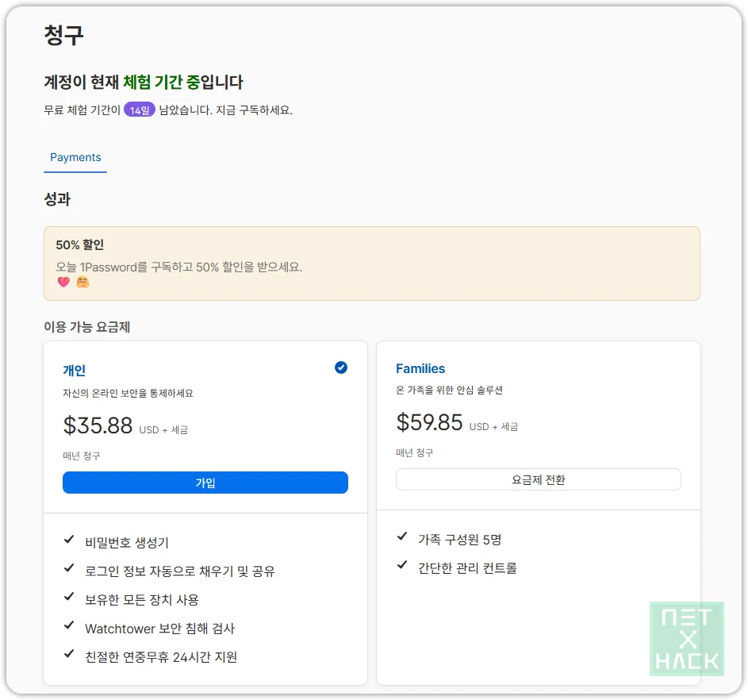The image size is (748, 700).
Task: Select the blue checkmark on 개인 plan
Action: tap(340, 367)
